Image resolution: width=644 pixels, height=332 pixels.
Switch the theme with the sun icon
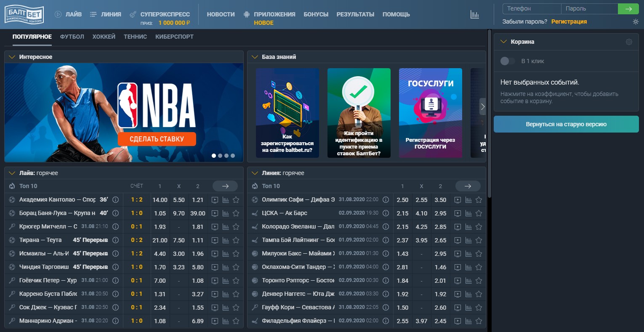tap(636, 21)
